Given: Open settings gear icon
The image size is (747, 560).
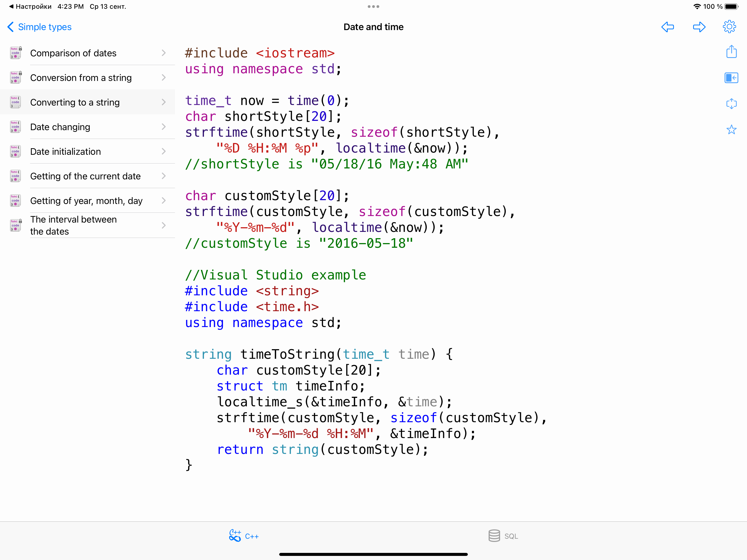Looking at the screenshot, I should point(730,27).
